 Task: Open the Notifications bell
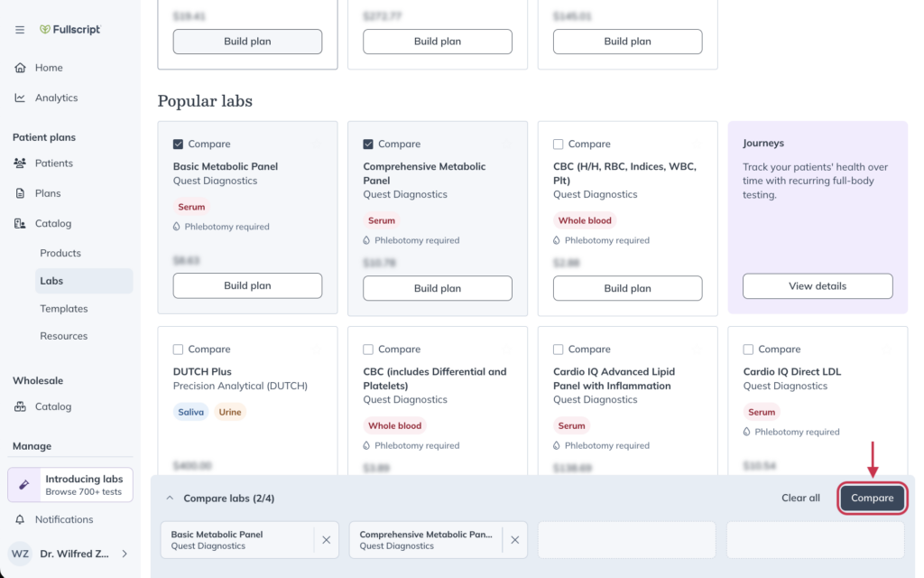pyautogui.click(x=20, y=519)
